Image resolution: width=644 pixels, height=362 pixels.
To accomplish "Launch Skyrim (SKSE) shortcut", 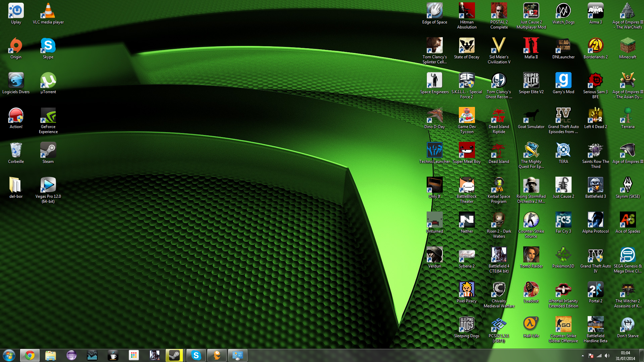I will pyautogui.click(x=628, y=188).
